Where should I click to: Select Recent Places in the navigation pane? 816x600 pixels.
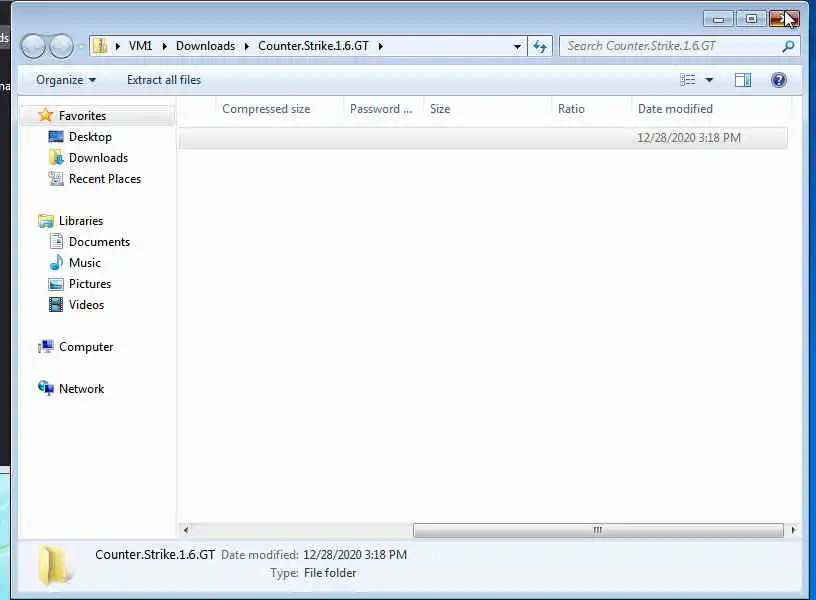[105, 178]
